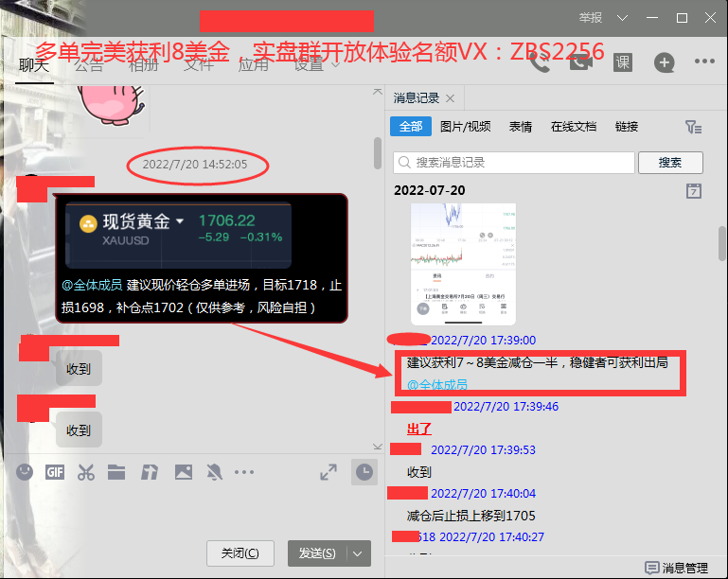Open the 发送 button dropdown arrow
Viewport: 728px width, 579px height.
357,553
